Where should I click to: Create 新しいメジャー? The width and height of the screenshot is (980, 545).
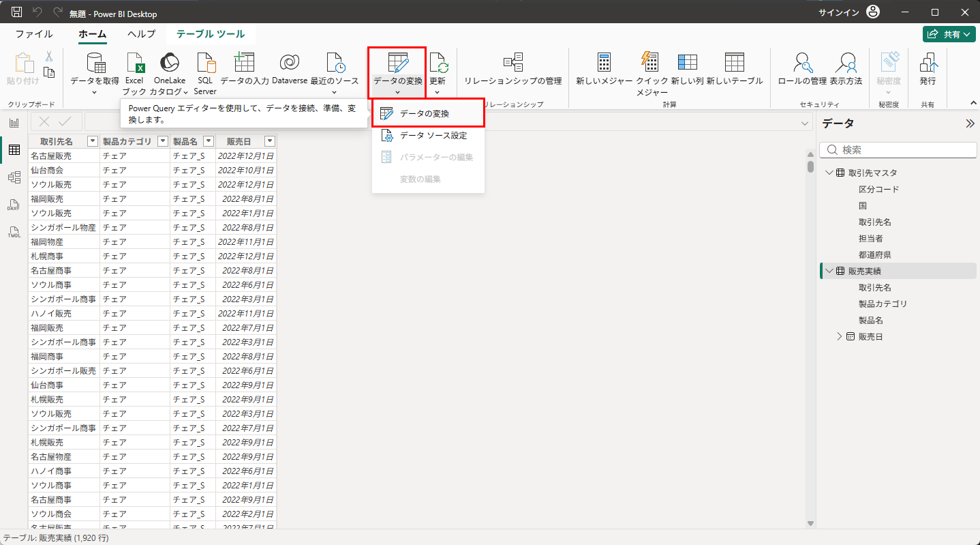tap(604, 68)
